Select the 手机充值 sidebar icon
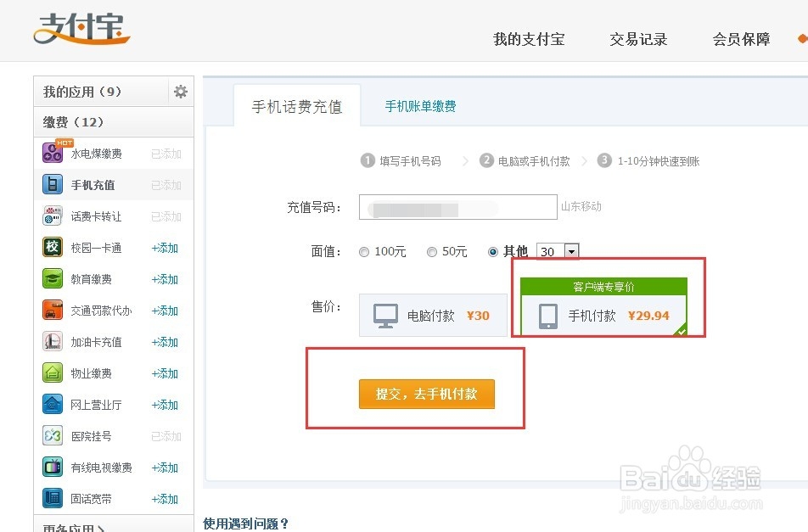808x532 pixels. [x=53, y=184]
